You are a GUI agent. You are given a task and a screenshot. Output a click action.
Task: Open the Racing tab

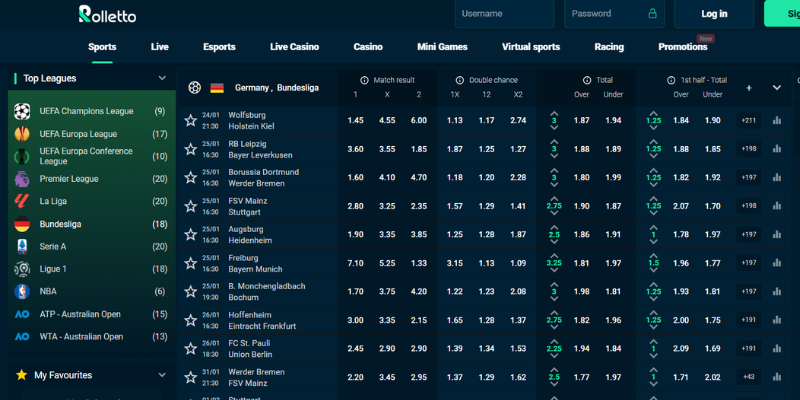tap(609, 47)
